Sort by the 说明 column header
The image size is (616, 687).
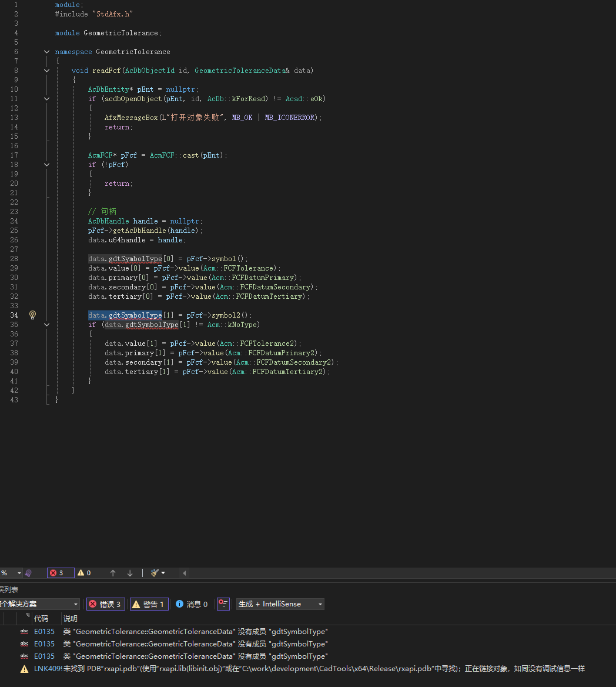[71, 619]
